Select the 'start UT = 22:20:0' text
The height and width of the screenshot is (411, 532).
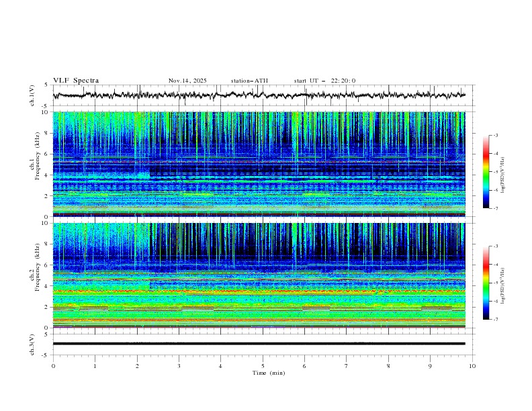click(x=324, y=81)
